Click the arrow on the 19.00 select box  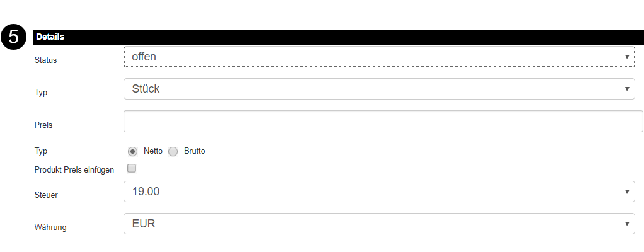coord(627,192)
